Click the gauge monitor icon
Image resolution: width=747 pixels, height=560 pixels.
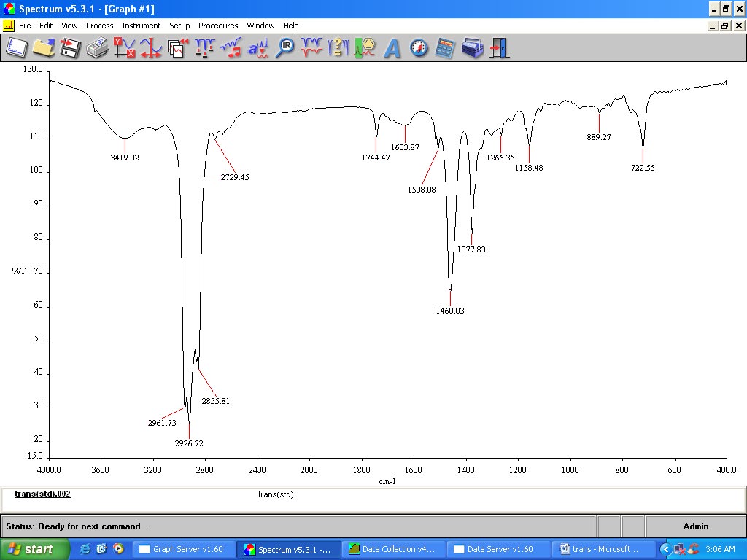point(419,48)
